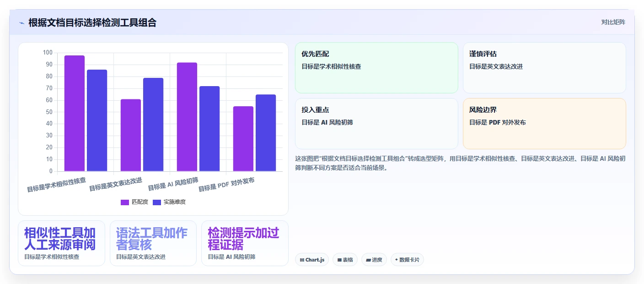The image size is (644, 284).
Task: Click the axis label 目标是 PDF 对外发布
Action: 226,185
